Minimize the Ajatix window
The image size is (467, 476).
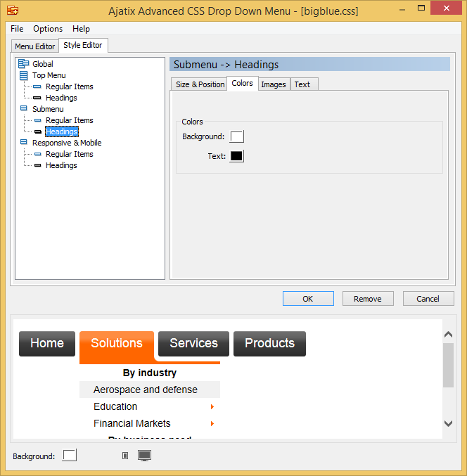pos(402,9)
